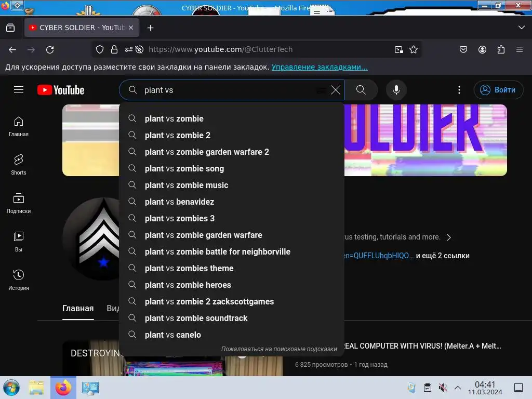Image resolution: width=532 pixels, height=399 pixels.
Task: Bookmark this page with star icon
Action: tap(413, 49)
